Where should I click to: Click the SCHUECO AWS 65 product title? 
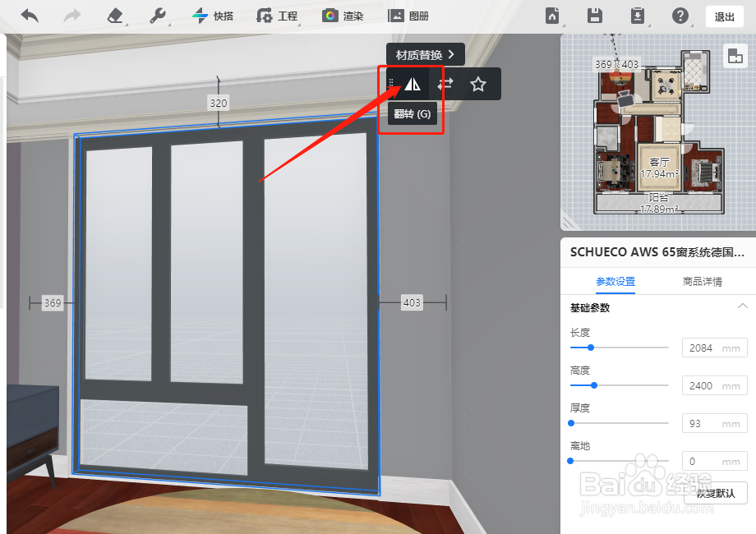[x=657, y=252]
